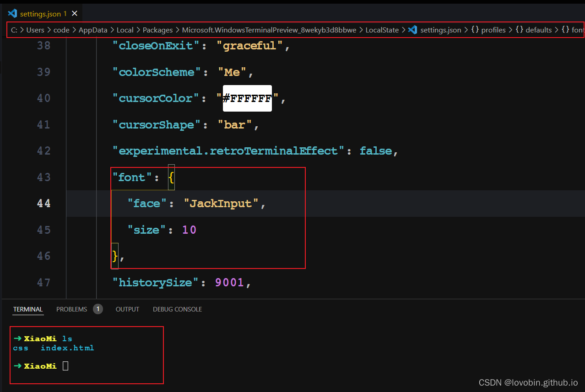Click the braces icon before defaults
Viewport: 585px width, 392px height.
(x=520, y=30)
